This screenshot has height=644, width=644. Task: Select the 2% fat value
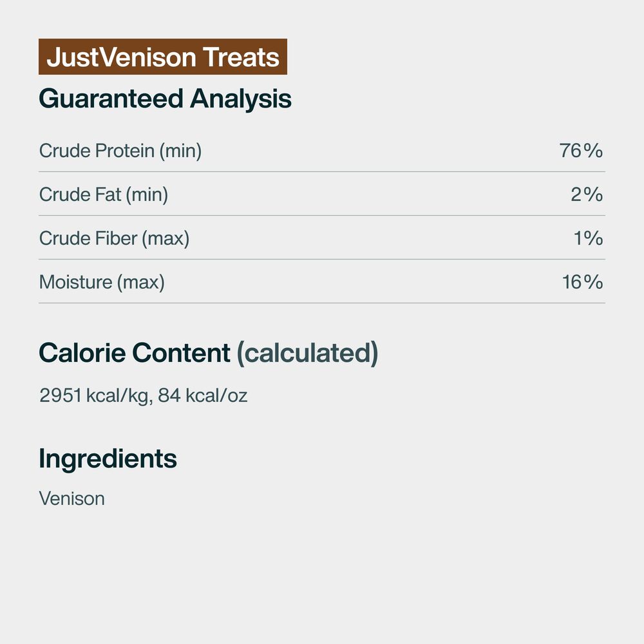point(587,194)
